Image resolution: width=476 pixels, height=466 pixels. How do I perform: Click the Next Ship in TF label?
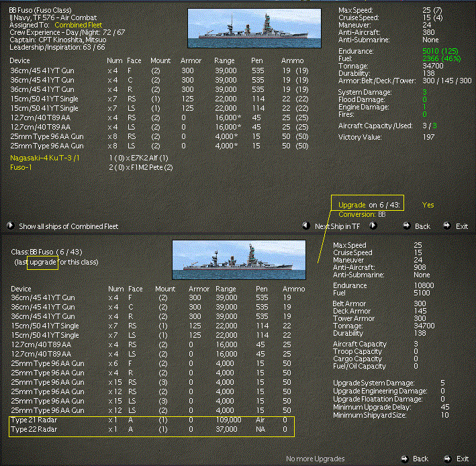click(337, 226)
